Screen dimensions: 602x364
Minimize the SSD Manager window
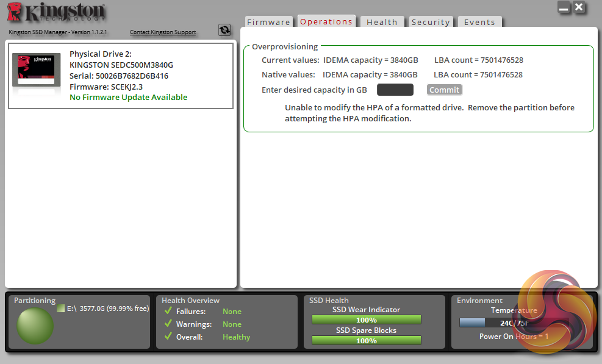point(564,8)
